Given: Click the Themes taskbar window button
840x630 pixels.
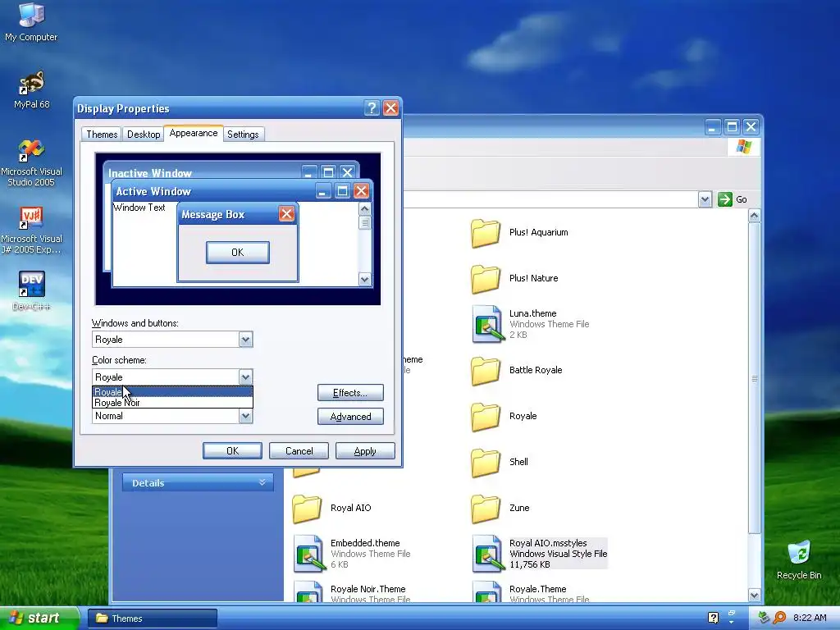Looking at the screenshot, I should tap(152, 619).
